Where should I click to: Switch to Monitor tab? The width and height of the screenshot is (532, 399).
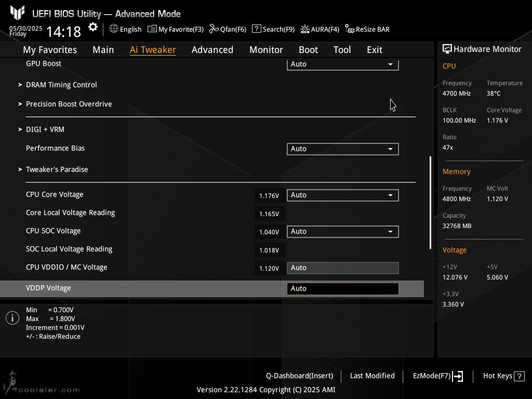(266, 50)
